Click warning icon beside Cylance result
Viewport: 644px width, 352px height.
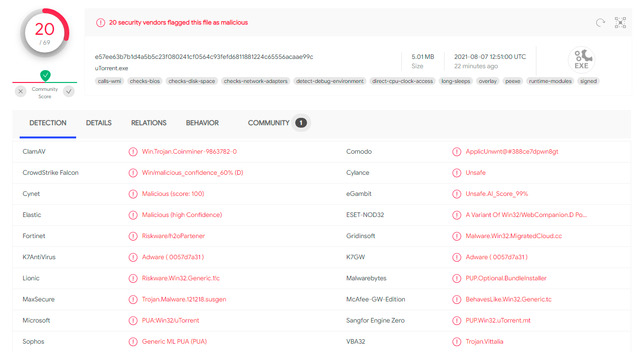pyautogui.click(x=457, y=173)
